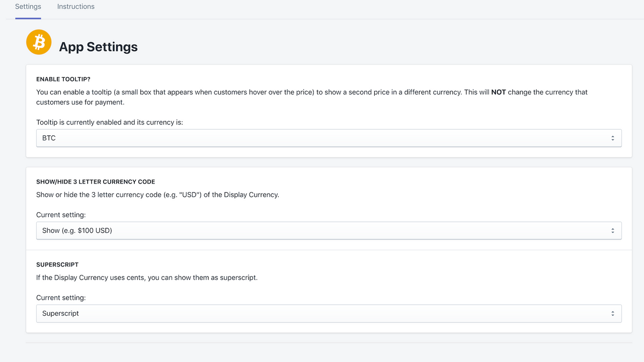This screenshot has height=362, width=644.
Task: Select the Settings tab
Action: tap(28, 7)
